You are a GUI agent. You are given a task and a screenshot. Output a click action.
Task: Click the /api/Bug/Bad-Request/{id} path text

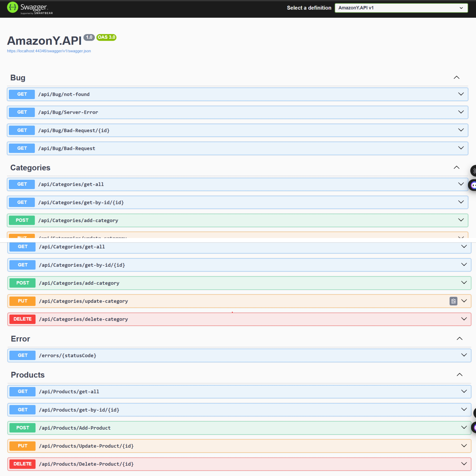tap(74, 130)
